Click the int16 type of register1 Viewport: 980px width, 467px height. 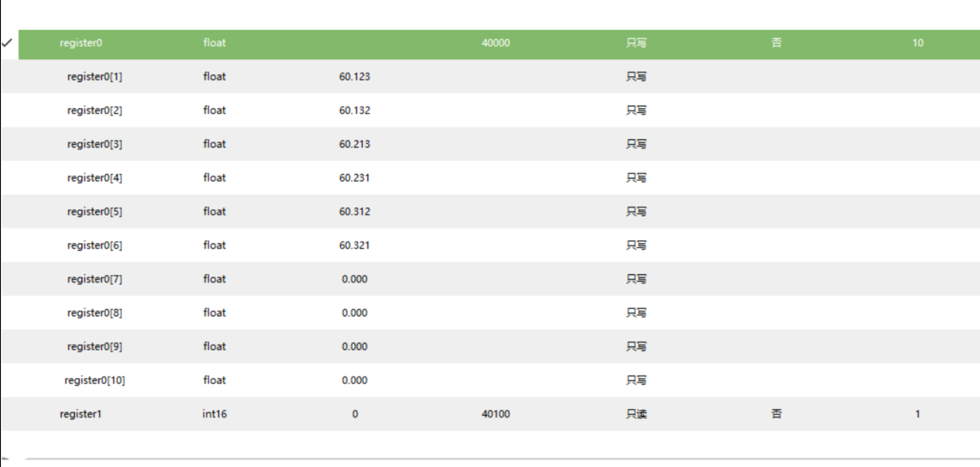[x=215, y=414]
